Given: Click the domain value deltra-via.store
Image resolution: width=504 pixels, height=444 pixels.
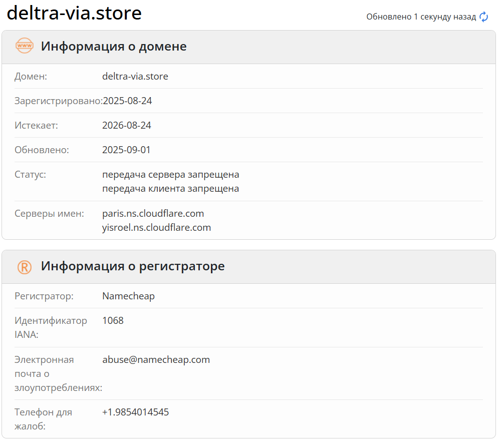Looking at the screenshot, I should [135, 77].
